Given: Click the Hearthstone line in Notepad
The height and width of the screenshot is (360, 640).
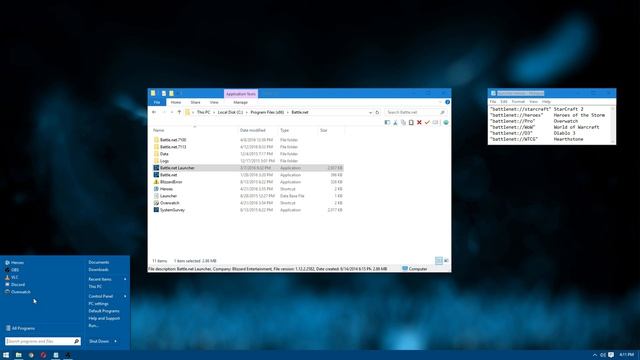Looking at the screenshot, I should [537, 139].
